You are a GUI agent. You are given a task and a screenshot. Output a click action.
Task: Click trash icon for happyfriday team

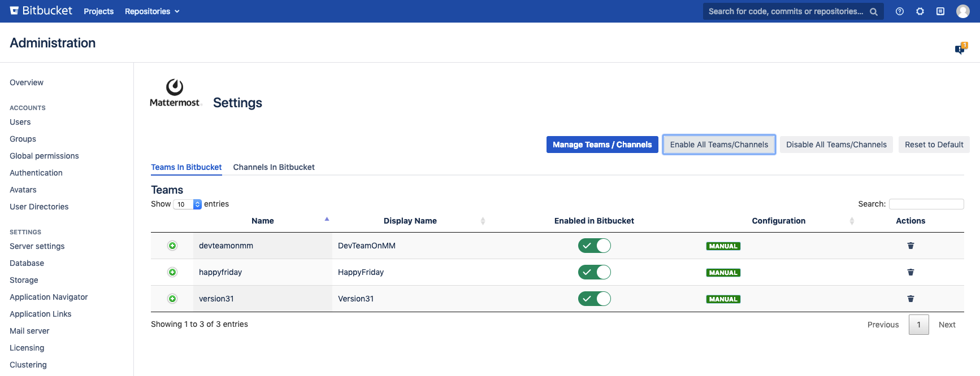[910, 272]
